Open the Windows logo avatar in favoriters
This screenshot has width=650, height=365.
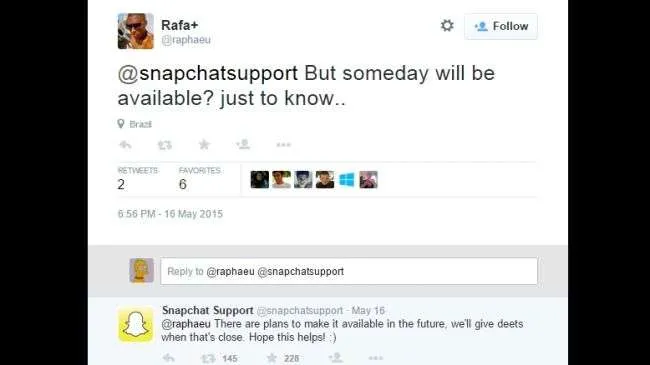[x=347, y=180]
